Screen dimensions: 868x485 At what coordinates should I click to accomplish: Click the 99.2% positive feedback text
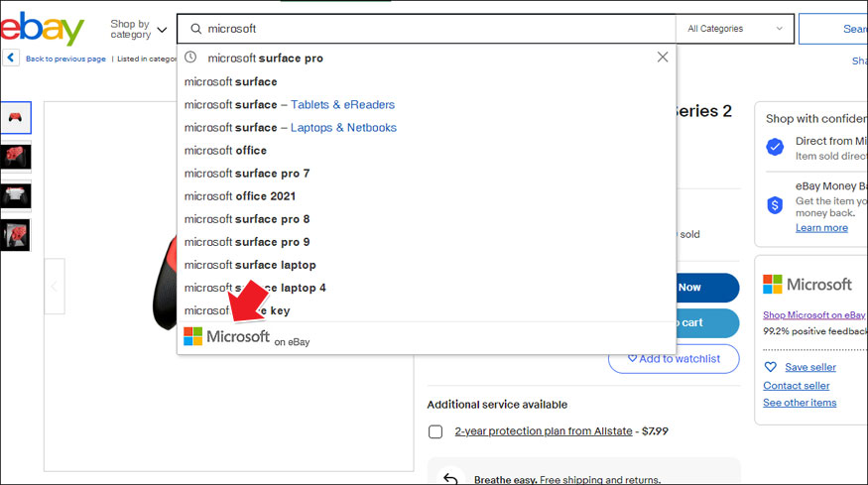pos(814,331)
